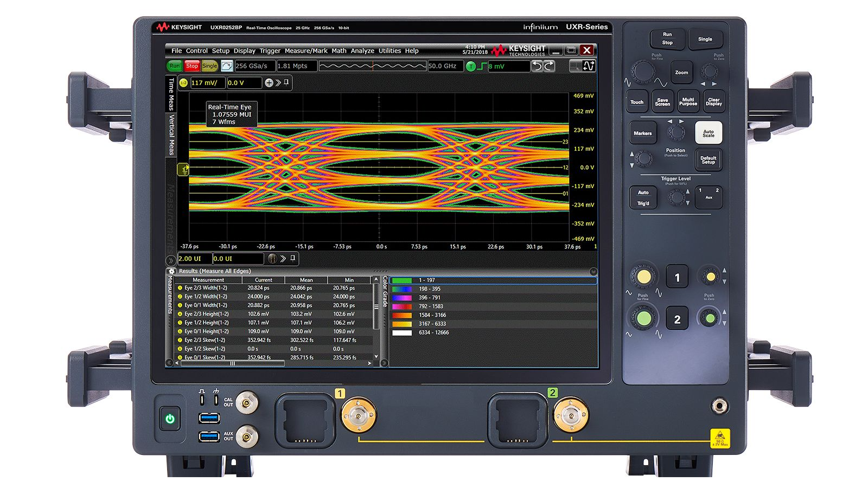Screen dimensions: 868x488
Task: Open Results settings via gear icon
Action: [172, 271]
